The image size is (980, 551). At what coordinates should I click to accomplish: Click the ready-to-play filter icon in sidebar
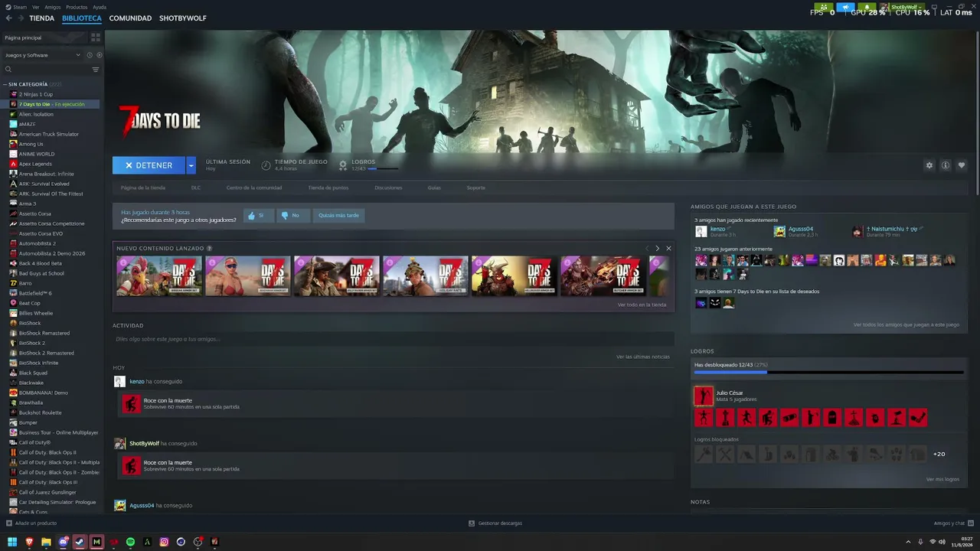[100, 55]
